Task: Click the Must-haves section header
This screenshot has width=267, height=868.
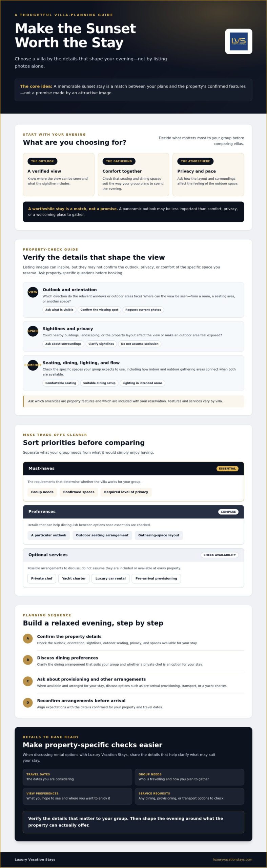Action: [133, 469]
